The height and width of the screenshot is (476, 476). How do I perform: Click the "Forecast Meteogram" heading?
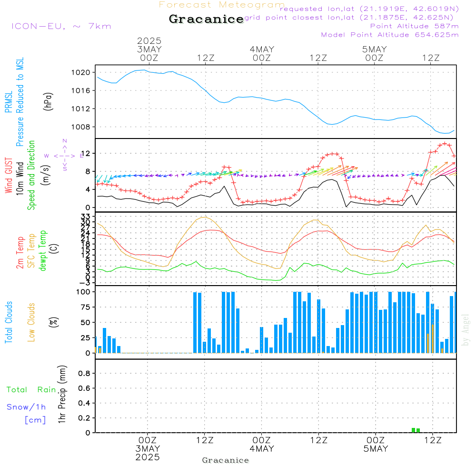click(222, 5)
